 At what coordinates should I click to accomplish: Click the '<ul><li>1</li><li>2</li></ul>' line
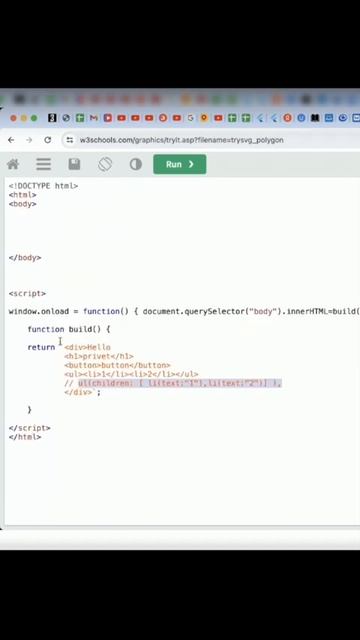131,374
